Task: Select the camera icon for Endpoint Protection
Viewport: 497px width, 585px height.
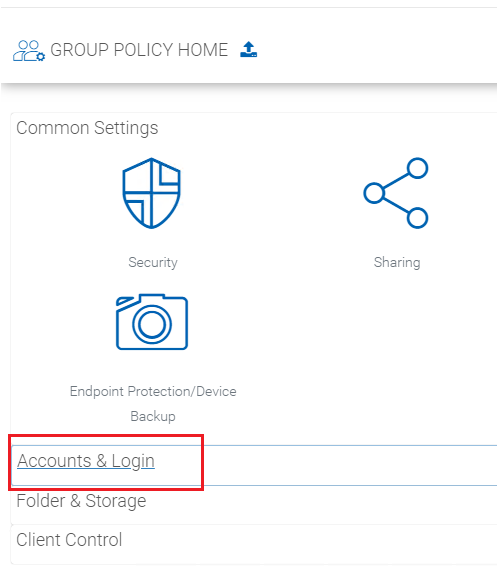Action: coord(152,322)
